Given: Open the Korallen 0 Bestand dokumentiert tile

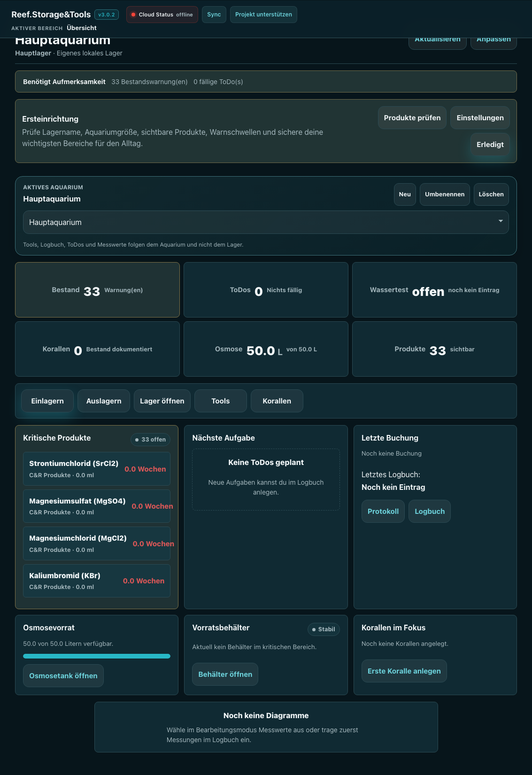Looking at the screenshot, I should tap(97, 349).
